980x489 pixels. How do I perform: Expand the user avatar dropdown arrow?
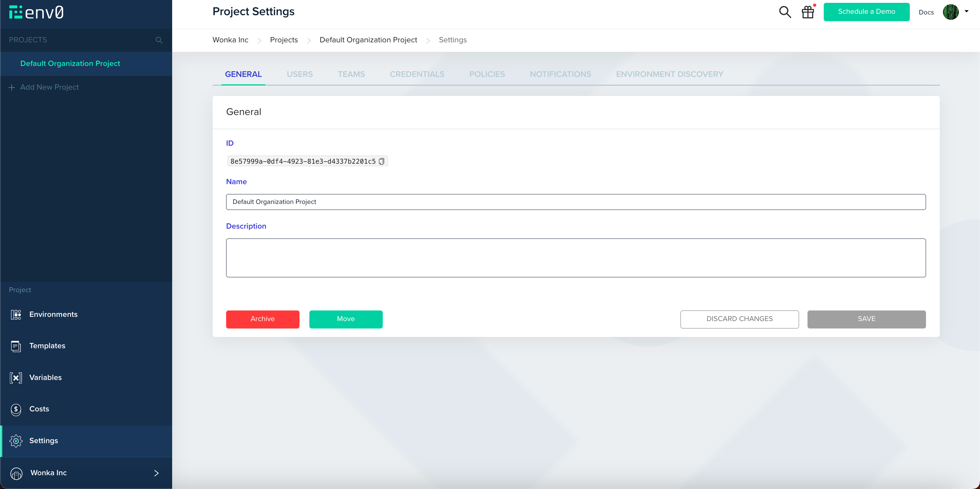(966, 11)
